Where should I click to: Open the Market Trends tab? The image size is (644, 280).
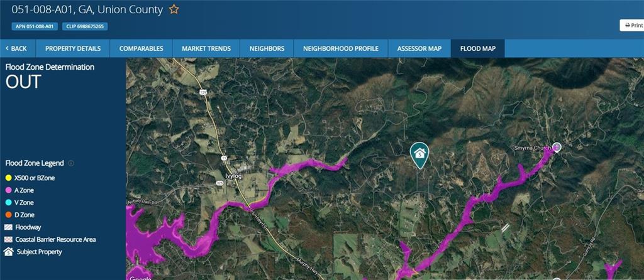click(x=206, y=48)
